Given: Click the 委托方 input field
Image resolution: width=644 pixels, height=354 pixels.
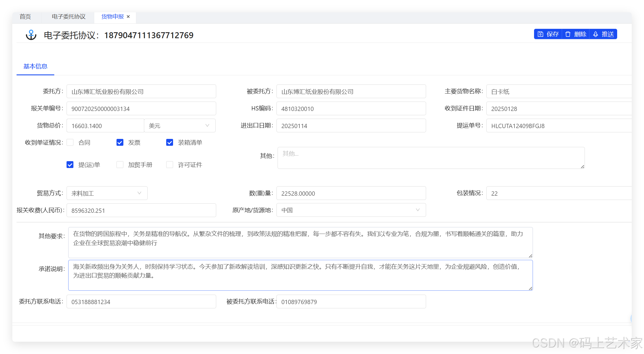Looking at the screenshot, I should [x=141, y=92].
